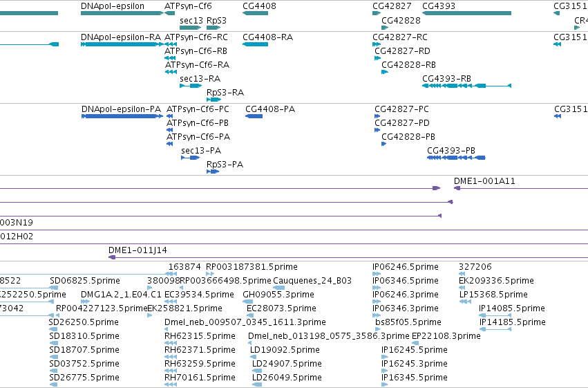588x388 pixels.
Task: Select transcript CG42827-RC
Action: (x=377, y=44)
